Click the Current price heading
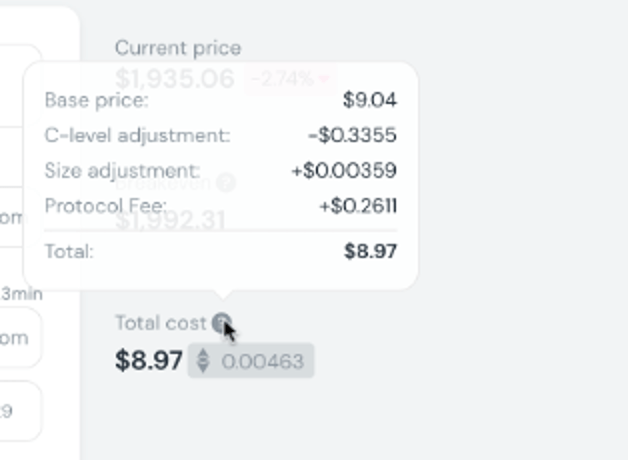Image resolution: width=628 pixels, height=460 pixels. (177, 47)
